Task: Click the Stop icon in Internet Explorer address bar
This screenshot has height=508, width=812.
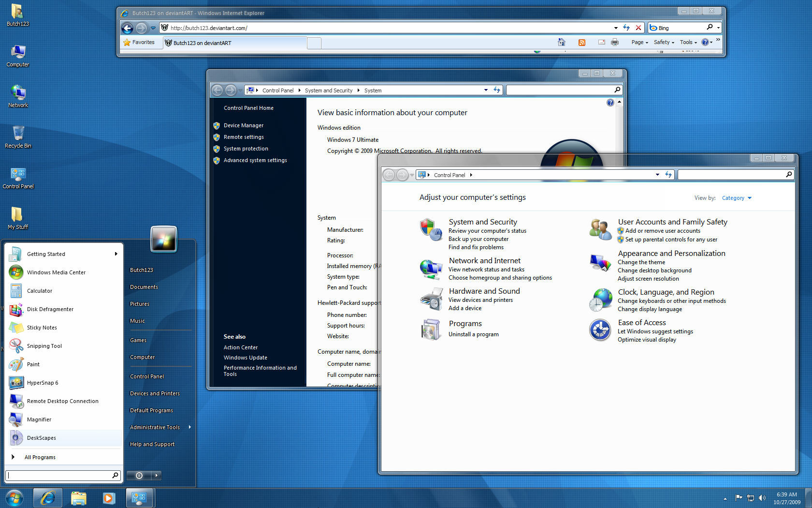Action: point(638,28)
